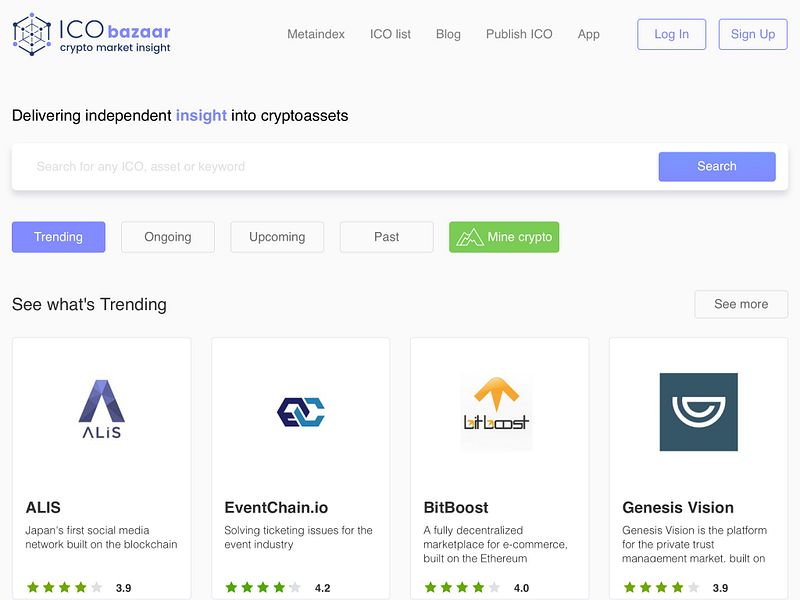Click the Log In button
Viewport: 800px width, 600px height.
671,34
